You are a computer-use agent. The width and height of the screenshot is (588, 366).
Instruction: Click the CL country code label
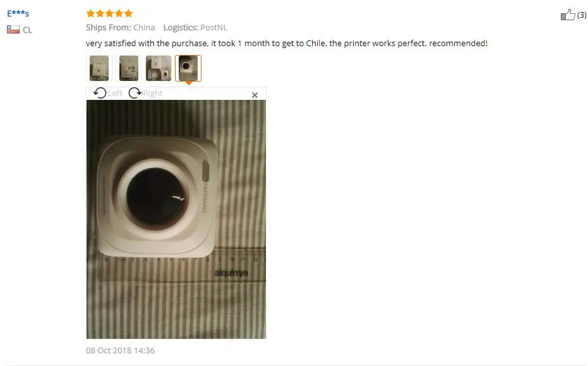click(x=27, y=30)
